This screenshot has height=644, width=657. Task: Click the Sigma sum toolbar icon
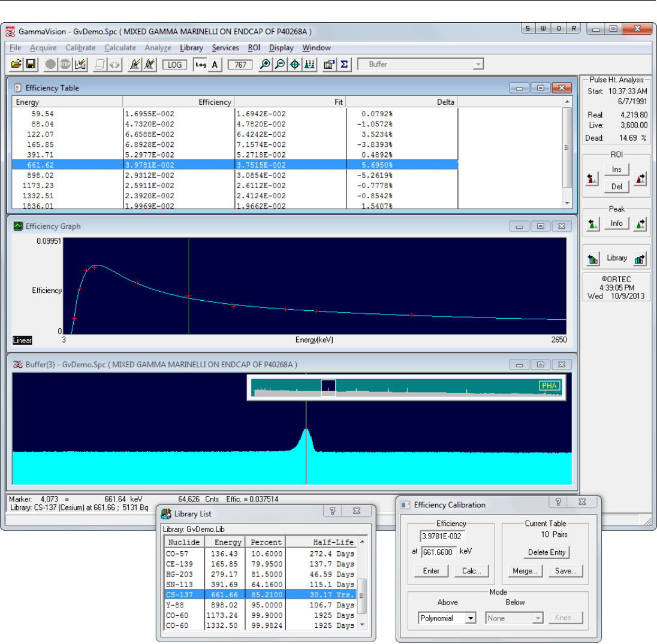coord(344,65)
